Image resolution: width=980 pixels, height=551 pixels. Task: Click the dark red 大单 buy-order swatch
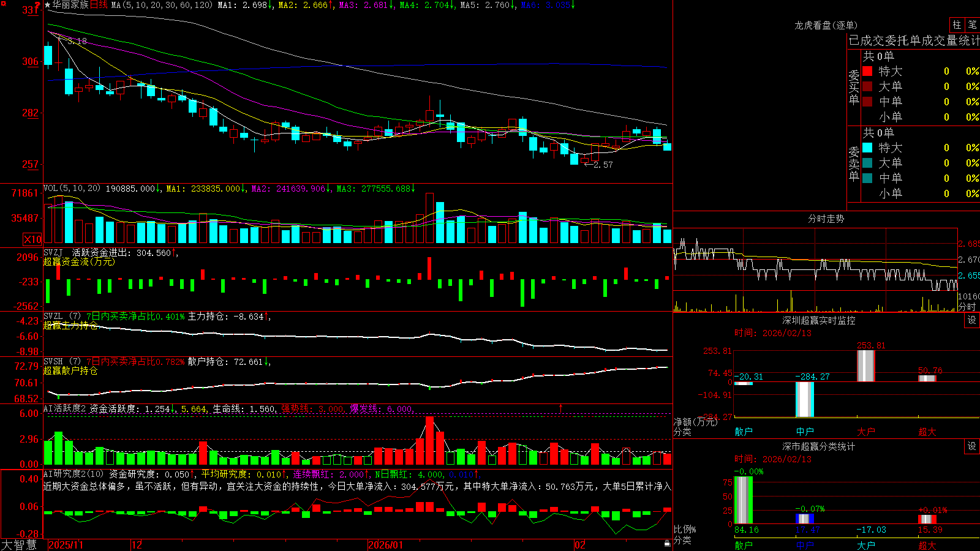point(867,86)
